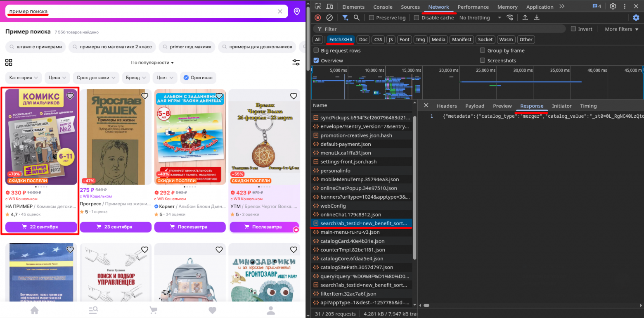Switch to the Console tab
Screen dimensions: 644x318
[x=383, y=7]
